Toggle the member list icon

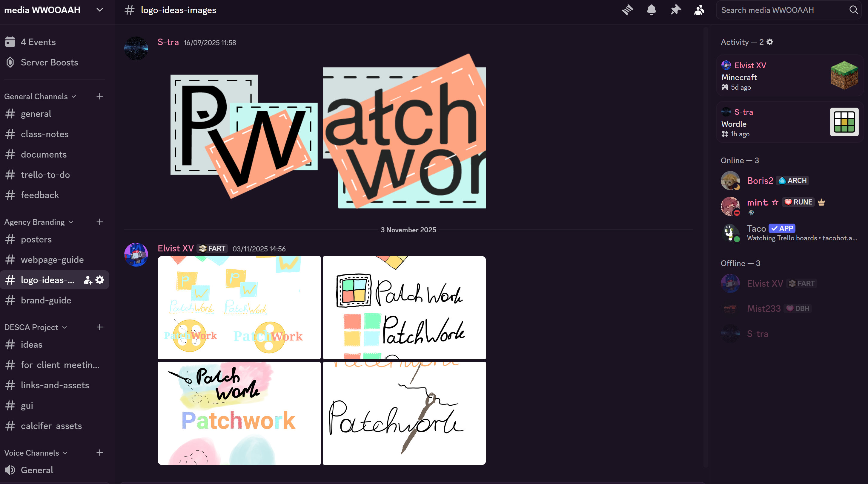(x=699, y=10)
